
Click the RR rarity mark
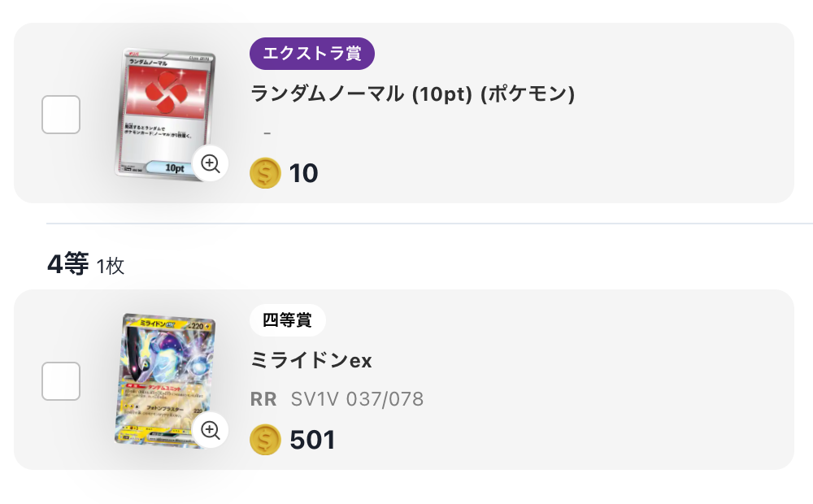pos(263,399)
